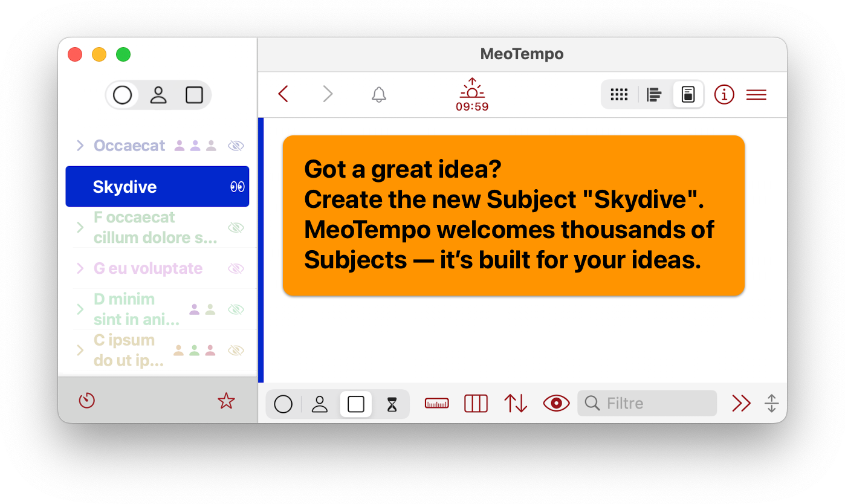Click the hourglass icon in bottom toolbar
845x504 pixels.
click(392, 404)
